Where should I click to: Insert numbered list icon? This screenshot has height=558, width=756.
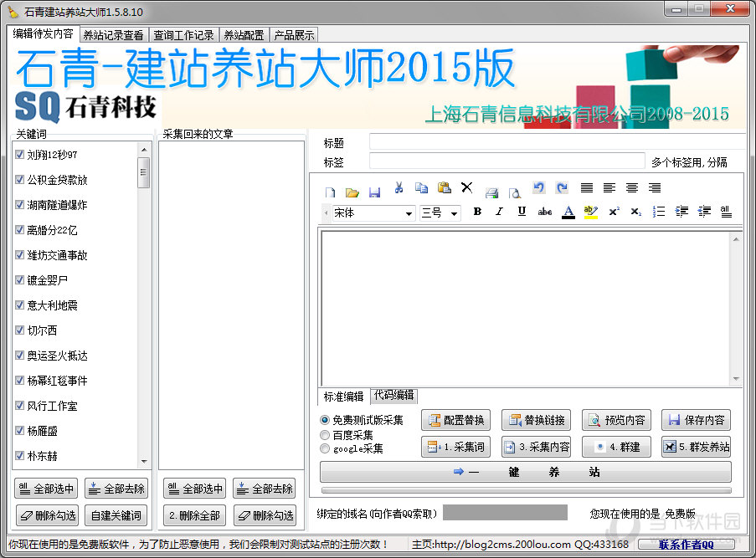[x=659, y=211]
